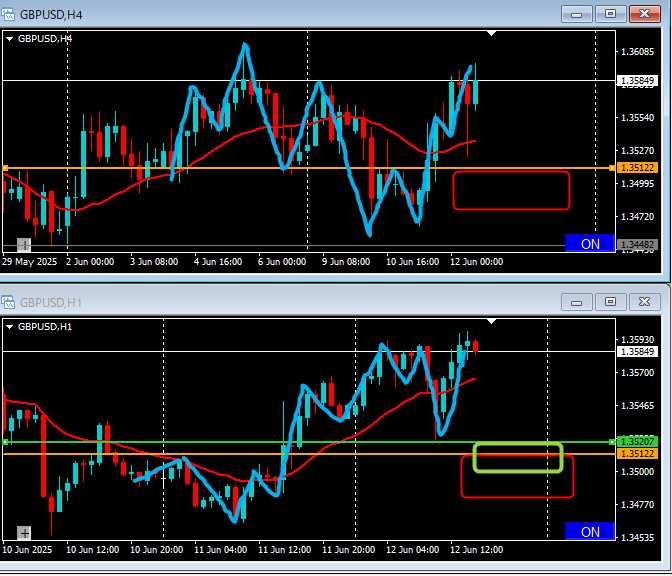Screen dimensions: 672x576
Task: Click the gray plus box in H1 chart
Action: point(24,533)
